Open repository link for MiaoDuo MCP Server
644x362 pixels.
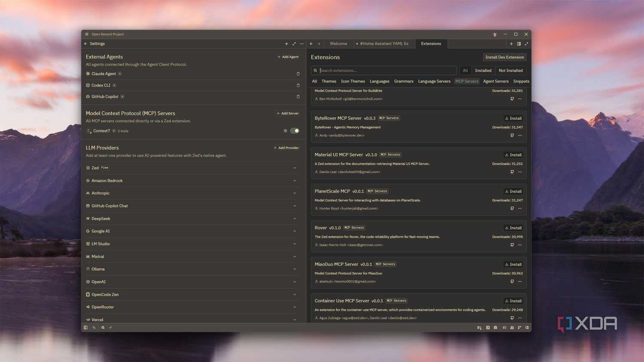tap(512, 282)
